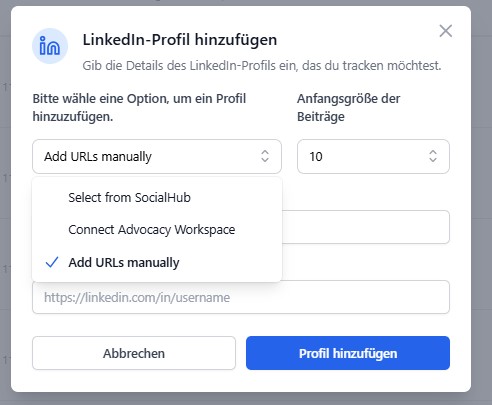Select the checked Add URLs manually entry
The width and height of the screenshot is (492, 405).
pyautogui.click(x=157, y=262)
